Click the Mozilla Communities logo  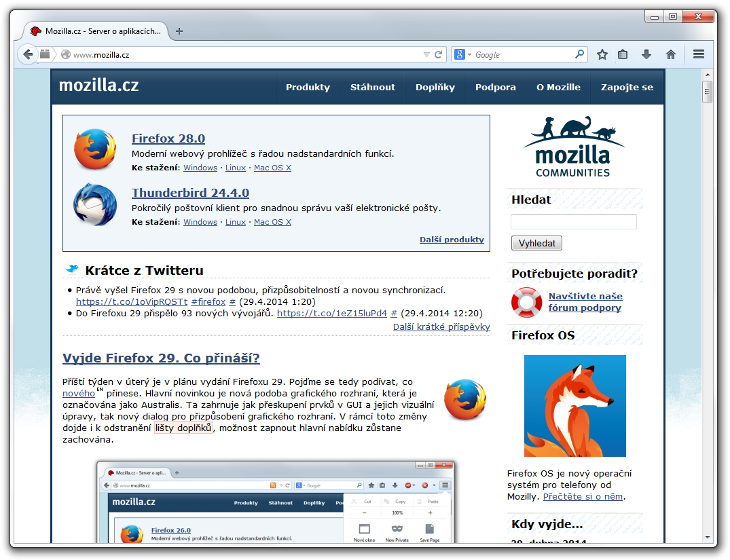573,147
